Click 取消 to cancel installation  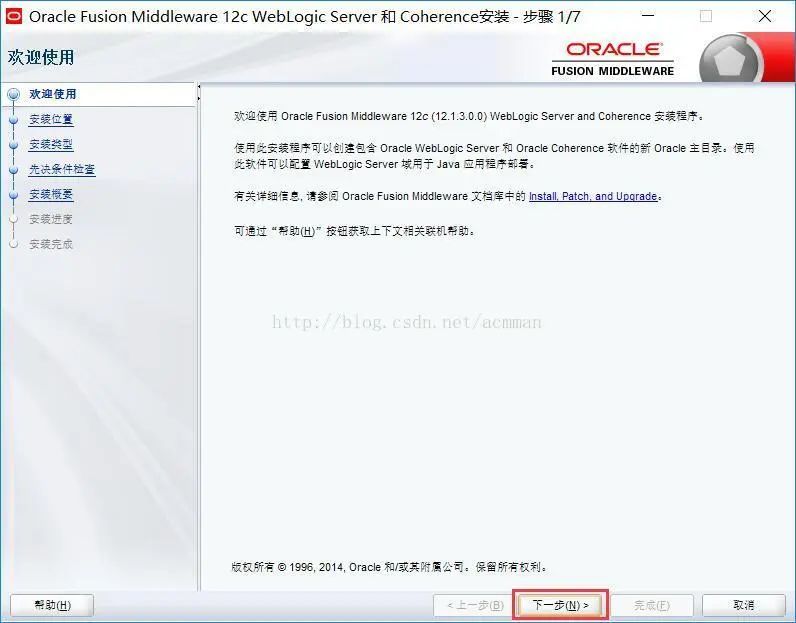pos(744,605)
